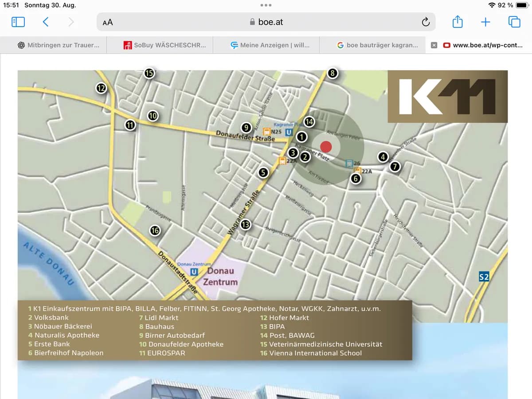Tap the K11 logo on map
The width and height of the screenshot is (532, 399).
click(x=447, y=96)
